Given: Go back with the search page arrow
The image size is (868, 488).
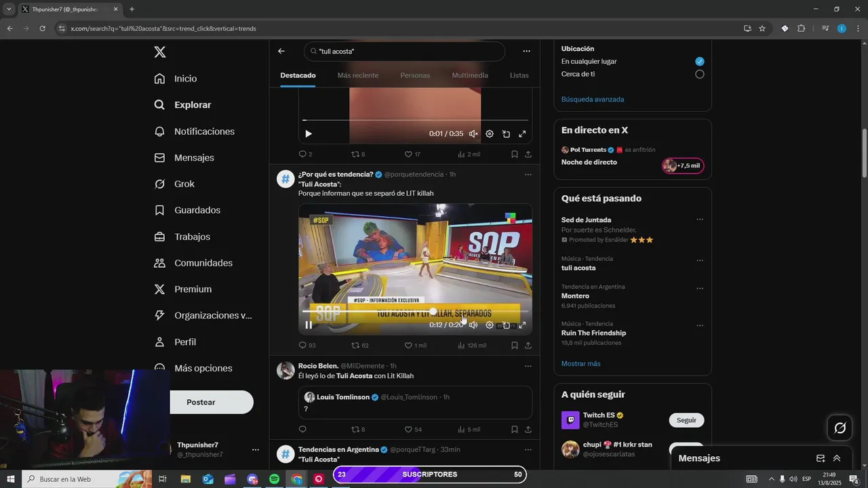Looking at the screenshot, I should pyautogui.click(x=281, y=51).
